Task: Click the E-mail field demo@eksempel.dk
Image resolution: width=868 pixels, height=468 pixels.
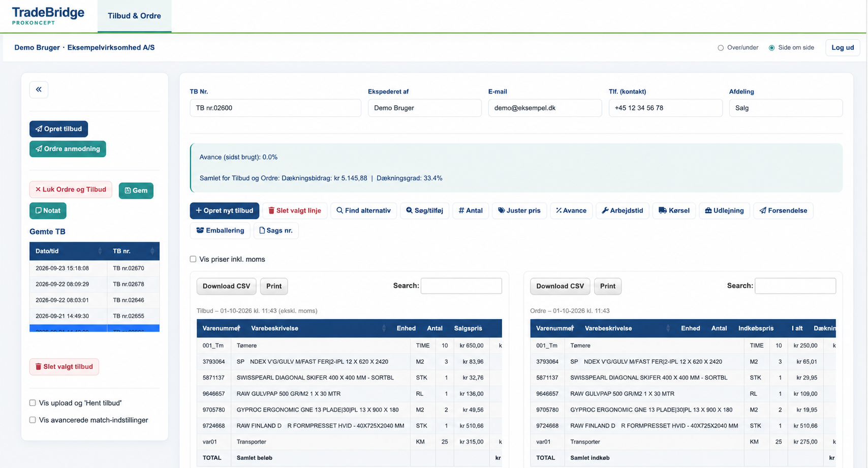Action: click(545, 108)
